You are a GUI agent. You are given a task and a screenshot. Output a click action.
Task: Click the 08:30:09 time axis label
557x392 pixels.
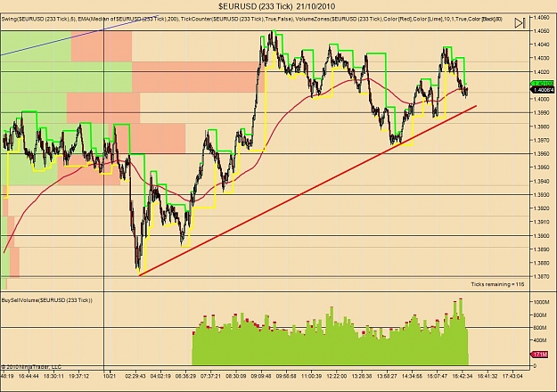(x=236, y=376)
